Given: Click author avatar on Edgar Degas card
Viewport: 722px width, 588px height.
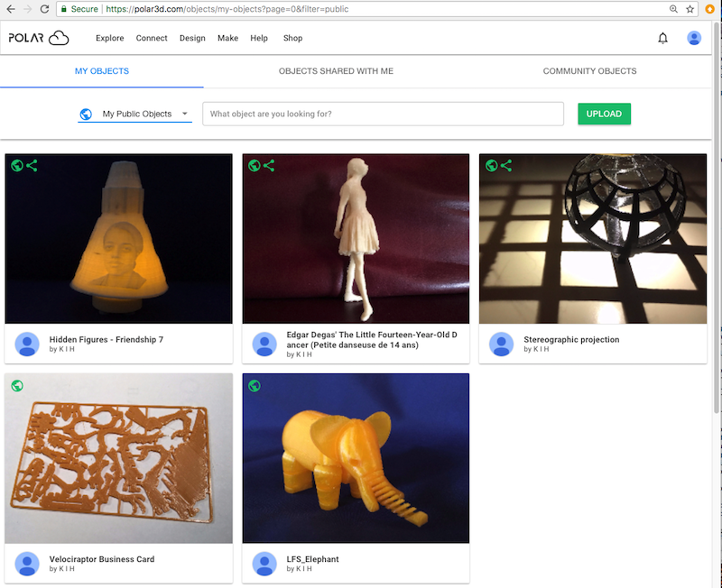Looking at the screenshot, I should pos(264,345).
